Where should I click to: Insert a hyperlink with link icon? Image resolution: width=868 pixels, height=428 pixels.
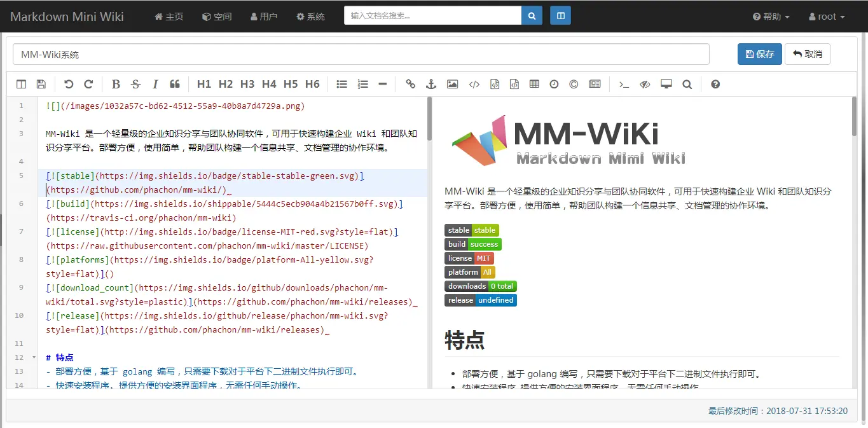pos(411,84)
